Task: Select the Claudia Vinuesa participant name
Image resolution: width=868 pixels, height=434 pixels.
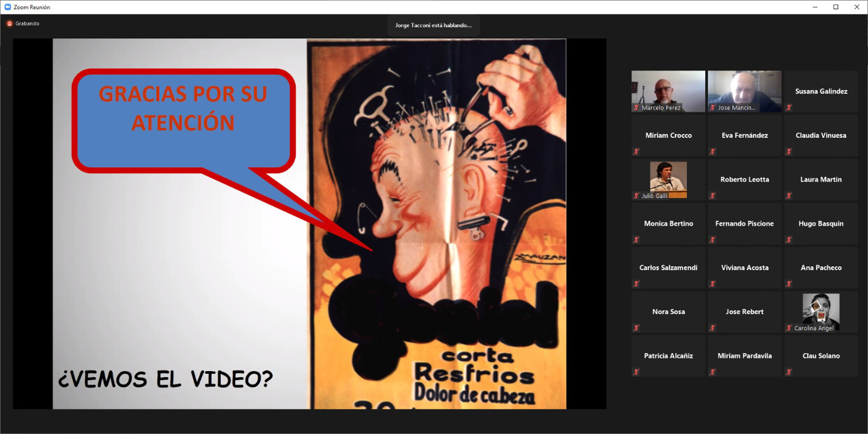Action: tap(821, 135)
